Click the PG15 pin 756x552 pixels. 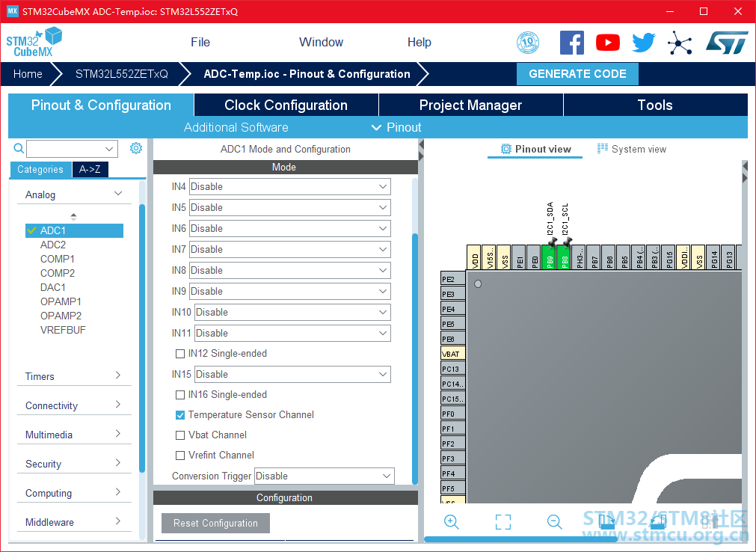(669, 257)
